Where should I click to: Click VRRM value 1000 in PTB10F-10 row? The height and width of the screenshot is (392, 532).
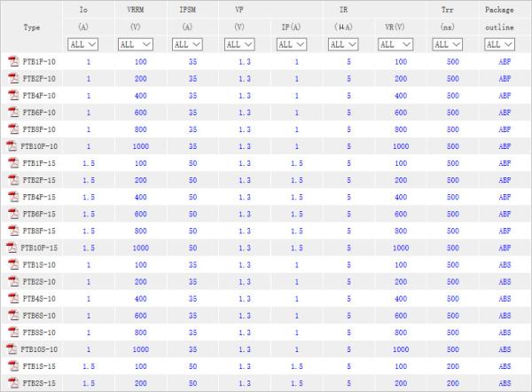point(141,146)
